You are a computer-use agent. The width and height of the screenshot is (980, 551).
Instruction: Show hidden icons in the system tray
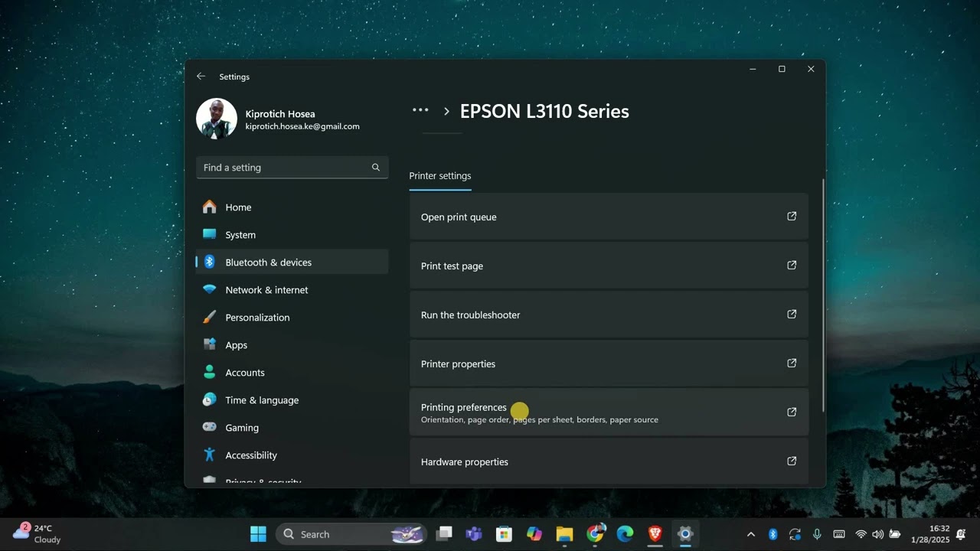point(751,534)
